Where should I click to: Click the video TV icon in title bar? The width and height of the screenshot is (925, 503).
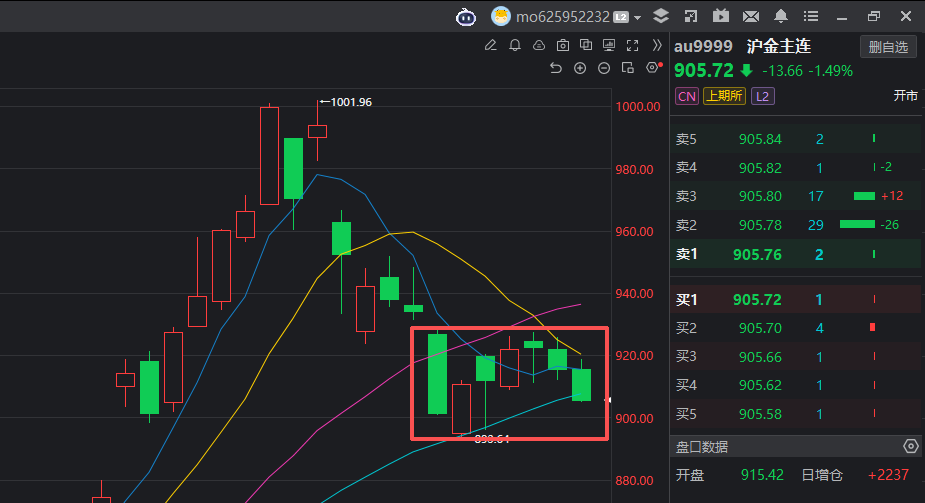click(721, 16)
